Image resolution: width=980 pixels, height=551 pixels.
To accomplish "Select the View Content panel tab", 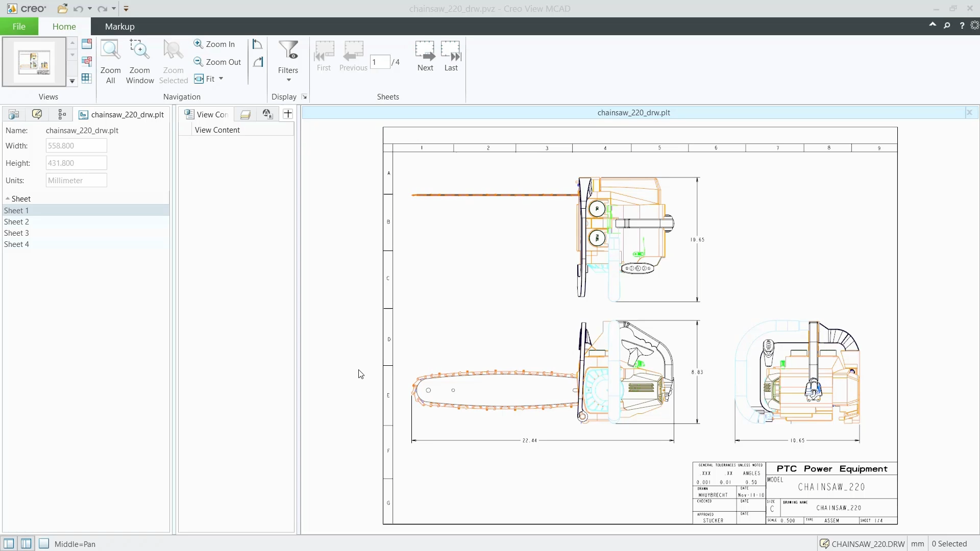I will click(x=207, y=114).
